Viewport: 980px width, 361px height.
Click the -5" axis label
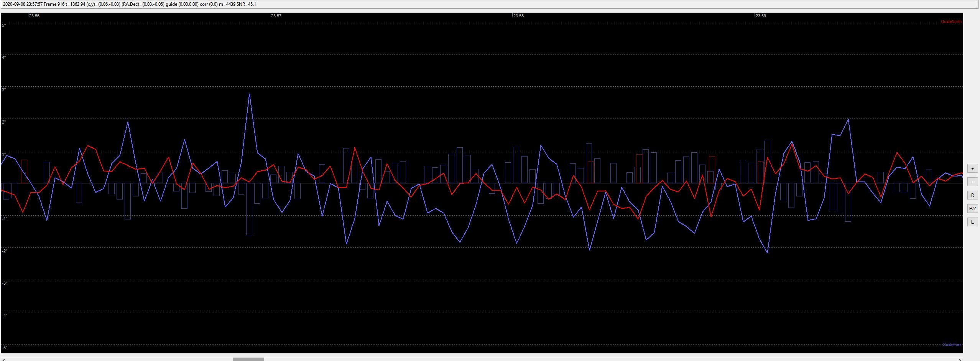pyautogui.click(x=4, y=348)
